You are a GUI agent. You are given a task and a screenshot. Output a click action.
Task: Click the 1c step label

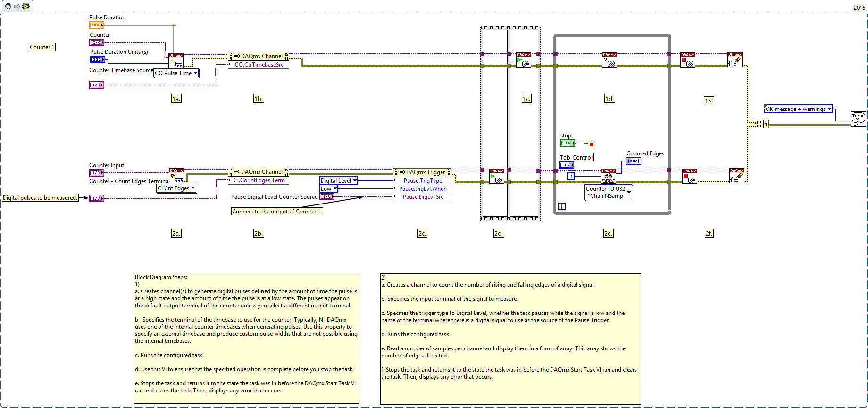[526, 99]
